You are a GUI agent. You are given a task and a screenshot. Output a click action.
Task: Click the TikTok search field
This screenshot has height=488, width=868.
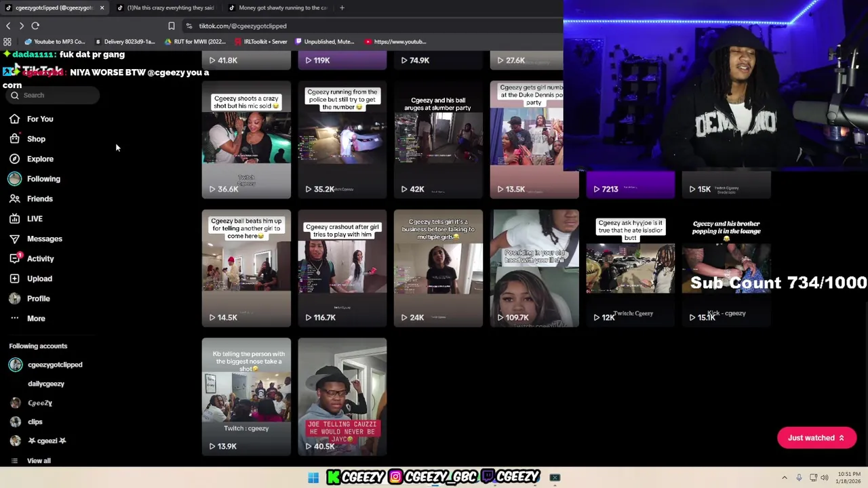(x=54, y=96)
